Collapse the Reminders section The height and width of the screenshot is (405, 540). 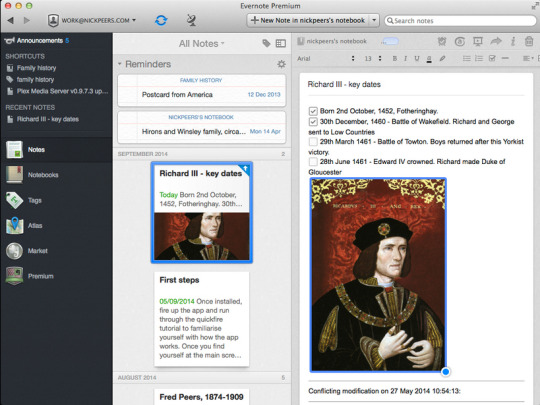120,64
